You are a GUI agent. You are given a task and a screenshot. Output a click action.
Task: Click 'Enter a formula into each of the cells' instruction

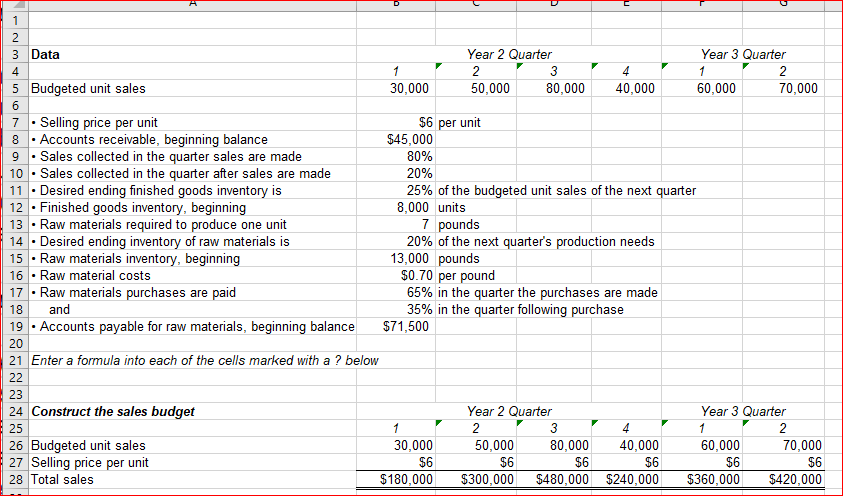click(x=205, y=361)
